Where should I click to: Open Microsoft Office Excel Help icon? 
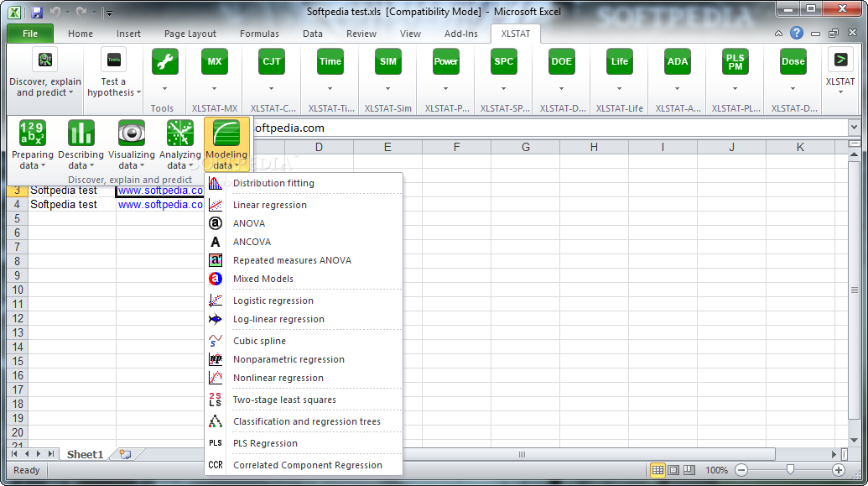click(x=797, y=34)
